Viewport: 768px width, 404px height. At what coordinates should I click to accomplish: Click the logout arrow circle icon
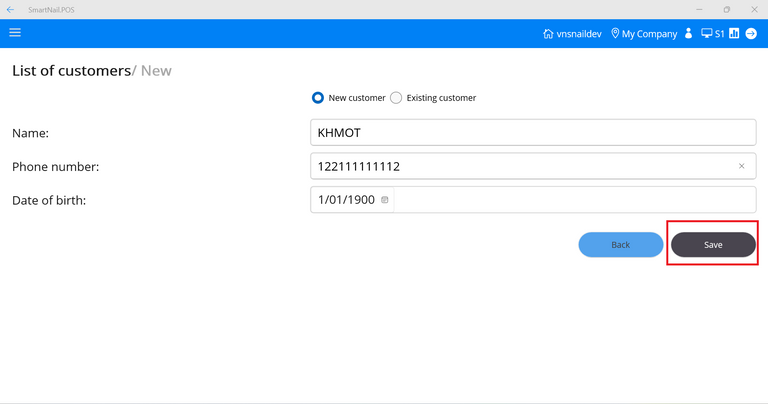click(751, 34)
